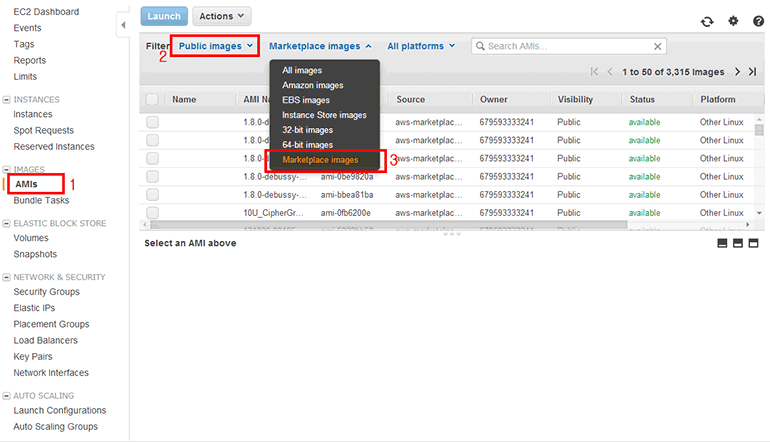Open help with the question mark icon
The height and width of the screenshot is (442, 770).
756,21
